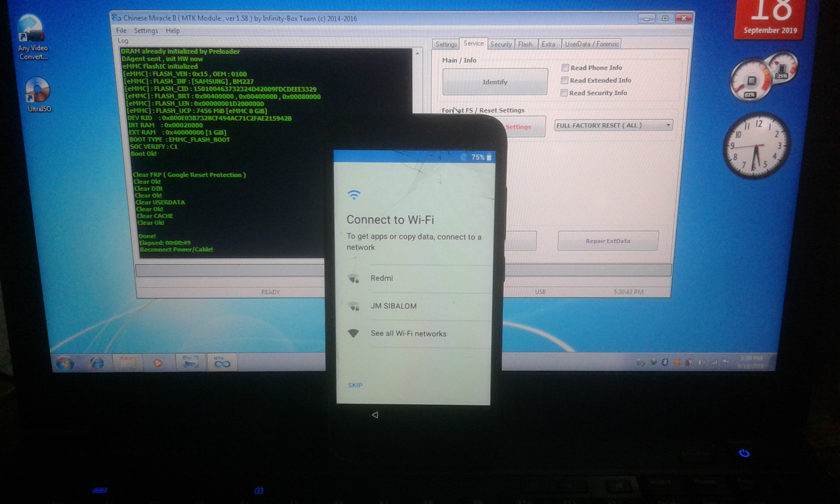Screen dimensions: 840x504
Task: Click the 'DRAM already initialized by Preloader' line
Action: [180, 51]
